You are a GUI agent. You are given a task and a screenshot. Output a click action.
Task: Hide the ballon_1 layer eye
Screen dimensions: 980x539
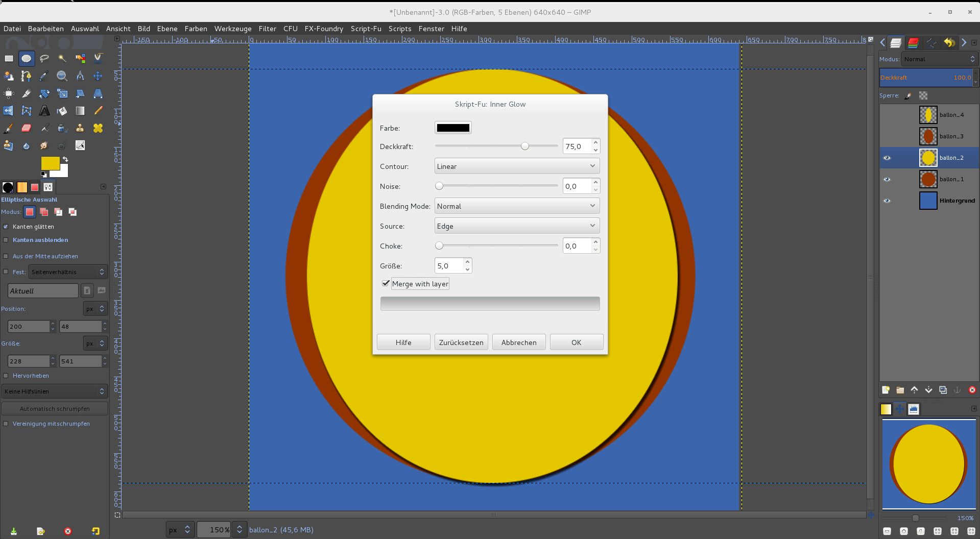887,179
